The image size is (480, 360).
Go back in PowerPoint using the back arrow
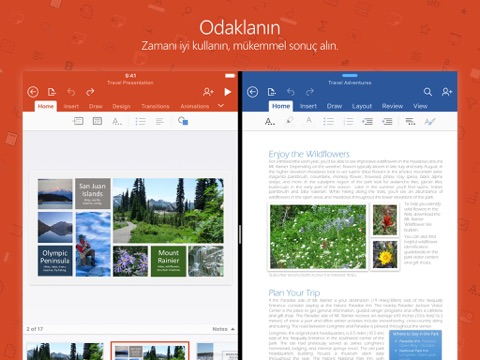33,92
